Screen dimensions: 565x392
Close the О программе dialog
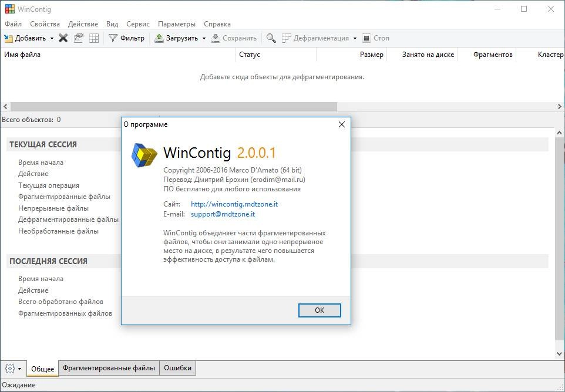pyautogui.click(x=342, y=124)
